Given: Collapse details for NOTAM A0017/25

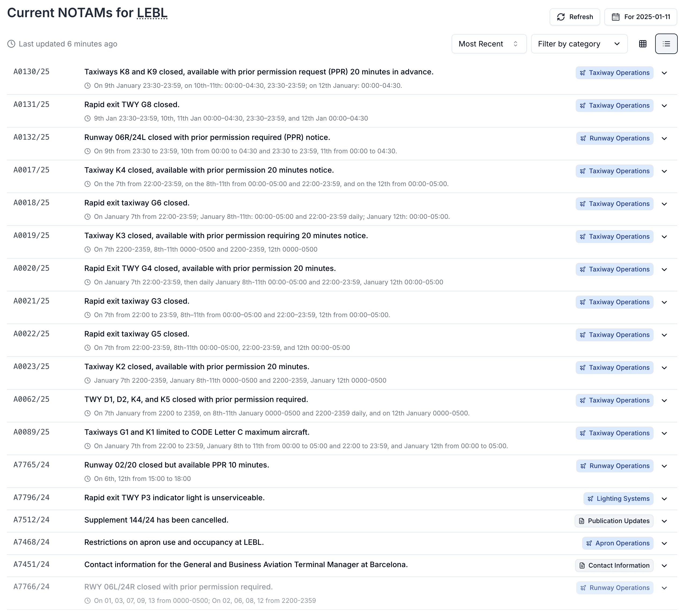Looking at the screenshot, I should [664, 171].
